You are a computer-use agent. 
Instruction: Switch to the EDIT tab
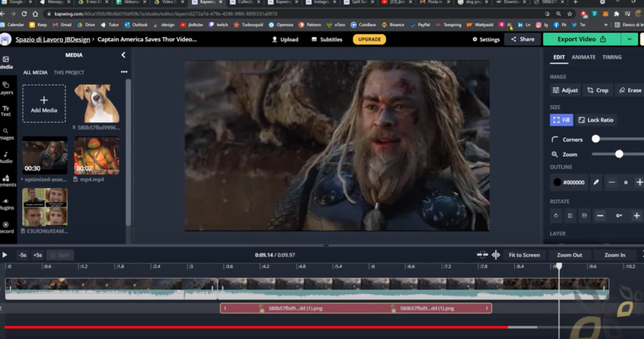coord(558,57)
